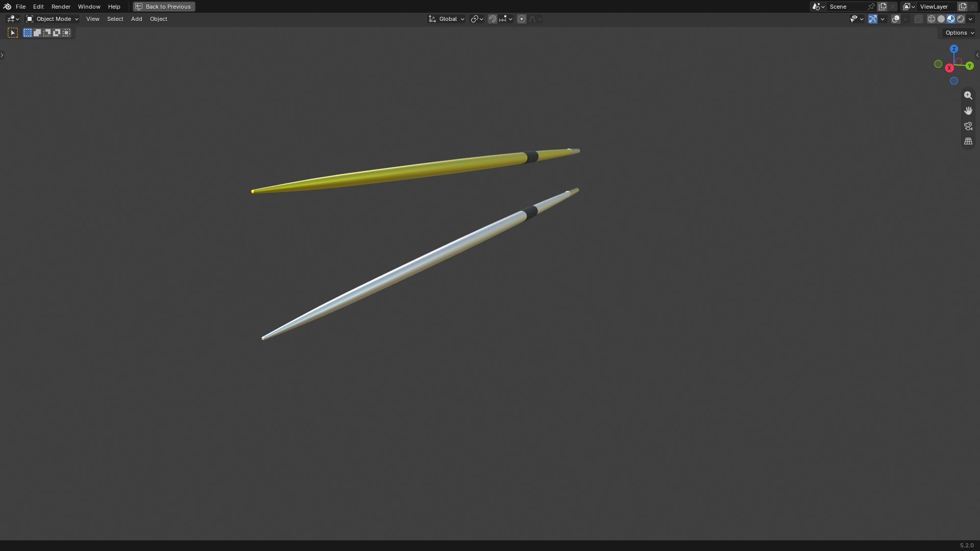Toggle the Scene pin icon
The height and width of the screenshot is (551, 980).
[x=871, y=7]
